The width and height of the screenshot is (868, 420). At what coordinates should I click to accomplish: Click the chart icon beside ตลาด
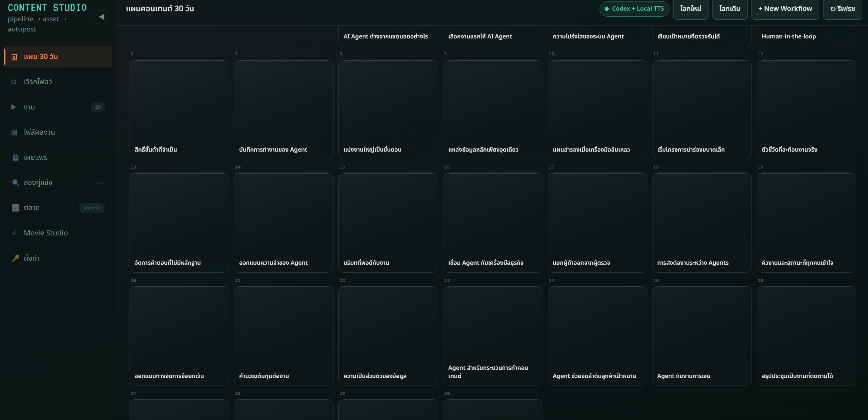click(15, 208)
